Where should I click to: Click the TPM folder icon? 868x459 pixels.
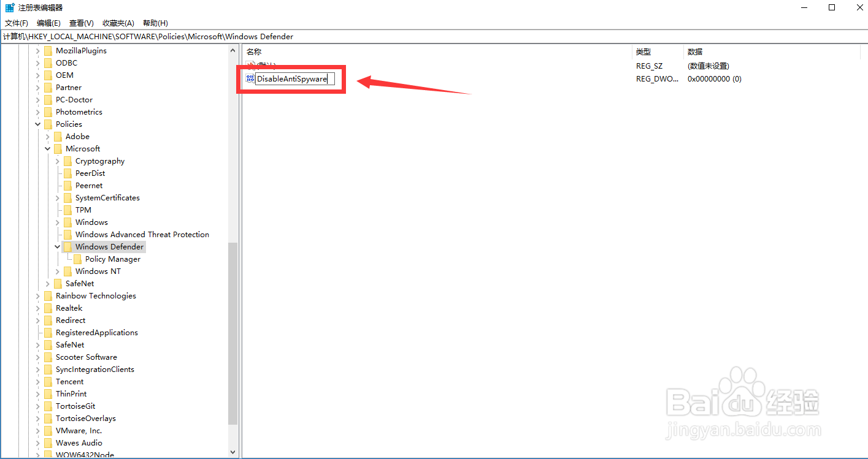click(67, 210)
